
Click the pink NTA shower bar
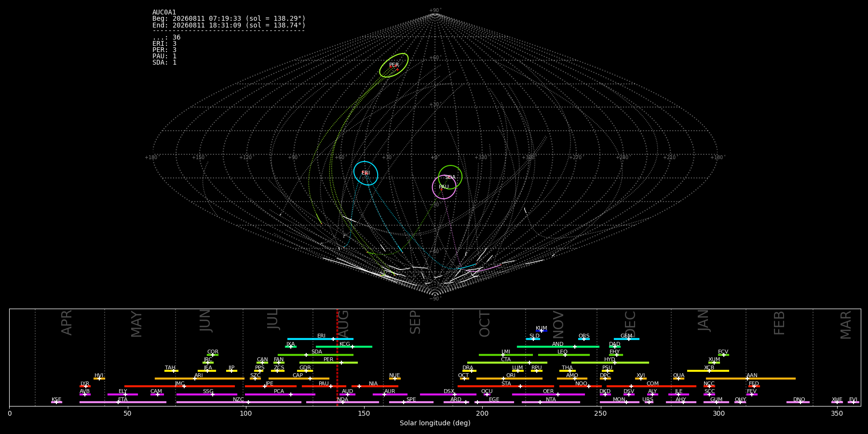click(551, 402)
